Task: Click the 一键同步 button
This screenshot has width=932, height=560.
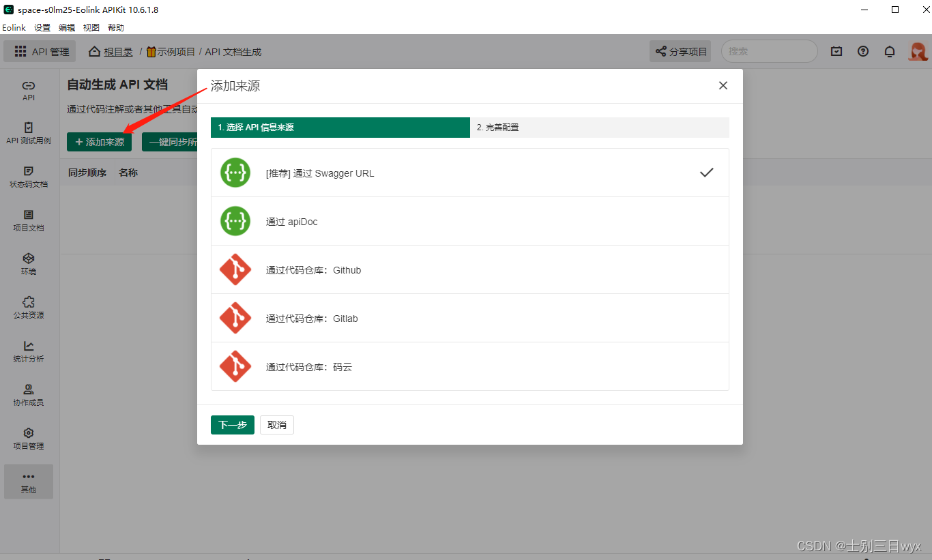Action: (x=170, y=142)
